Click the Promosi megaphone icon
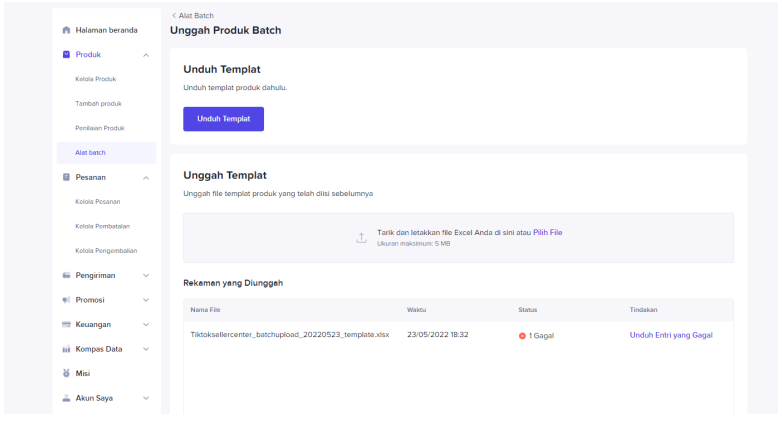Screen dimensions: 782x428 [66, 300]
